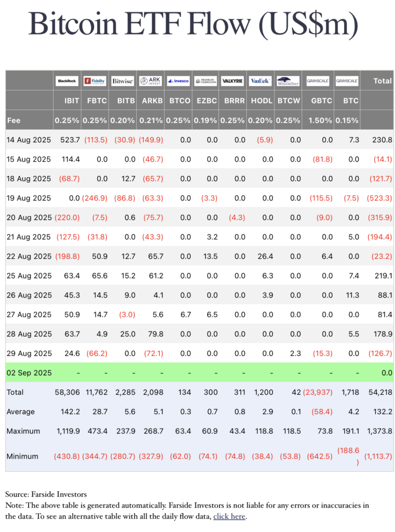This screenshot has width=395, height=532.
Task: Click the Fee row label
Action: pyautogui.click(x=14, y=121)
